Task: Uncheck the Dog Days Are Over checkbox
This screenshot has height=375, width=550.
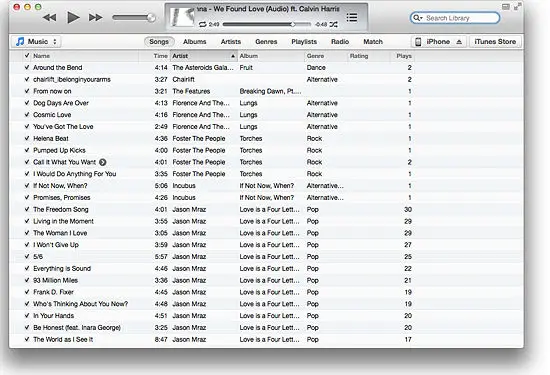Action: 27,103
